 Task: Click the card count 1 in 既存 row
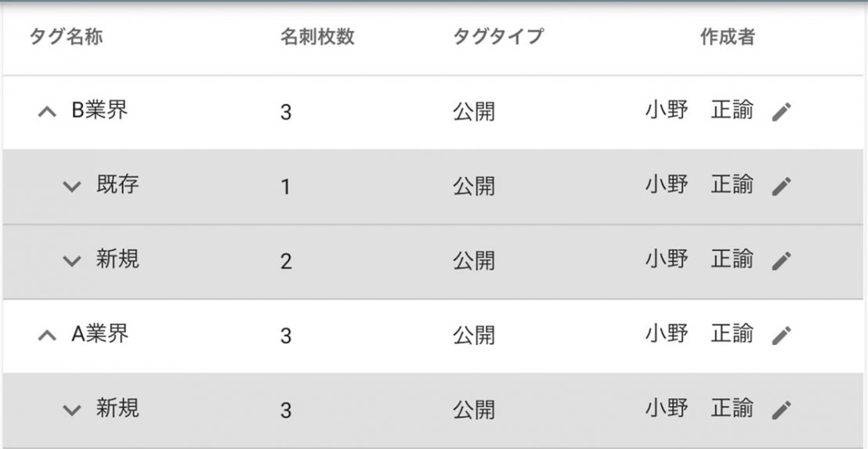286,187
